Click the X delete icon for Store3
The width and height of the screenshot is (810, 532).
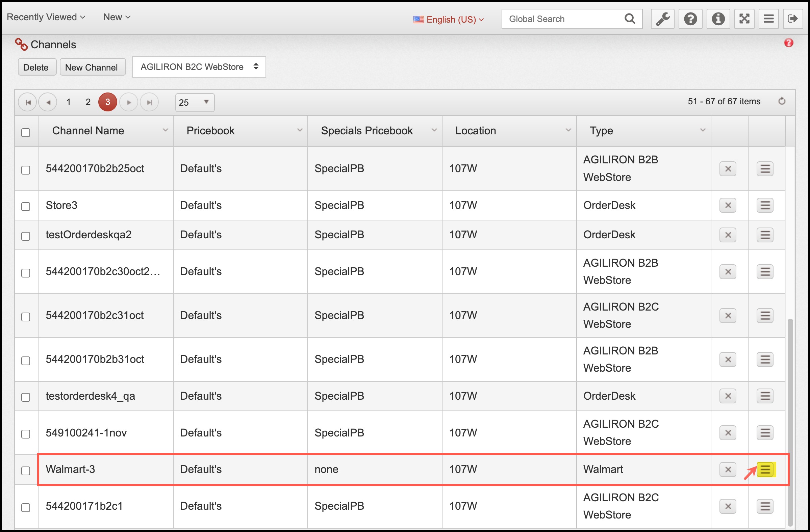pos(728,206)
